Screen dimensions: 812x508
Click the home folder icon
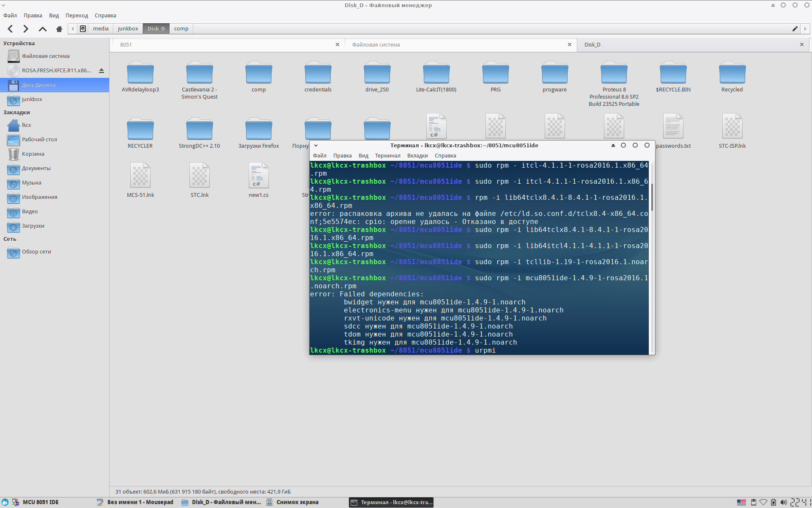pos(59,29)
